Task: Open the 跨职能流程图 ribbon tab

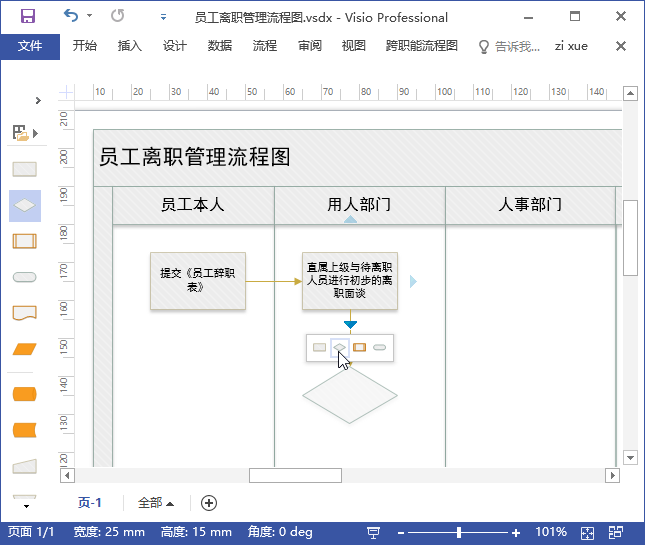Action: (422, 46)
